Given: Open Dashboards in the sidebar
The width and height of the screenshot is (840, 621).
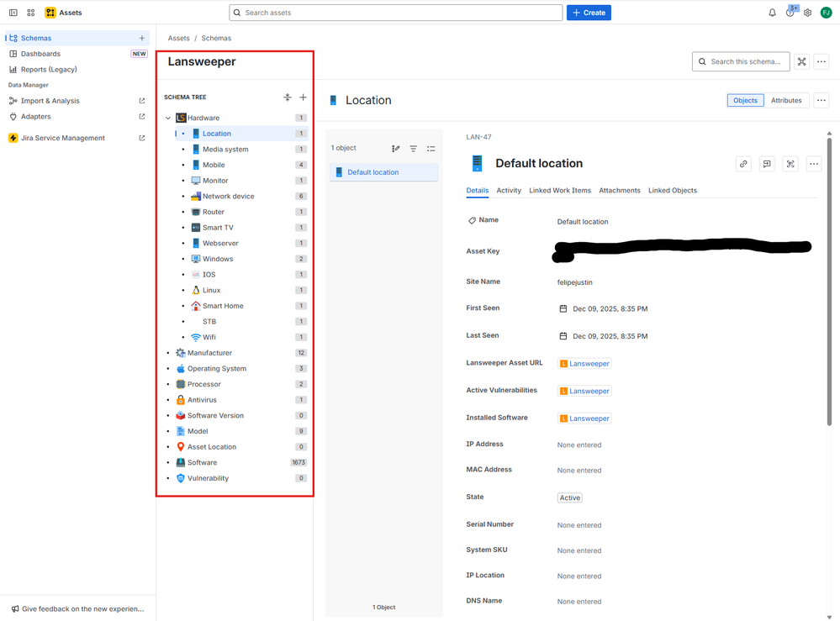Looking at the screenshot, I should coord(78,54).
